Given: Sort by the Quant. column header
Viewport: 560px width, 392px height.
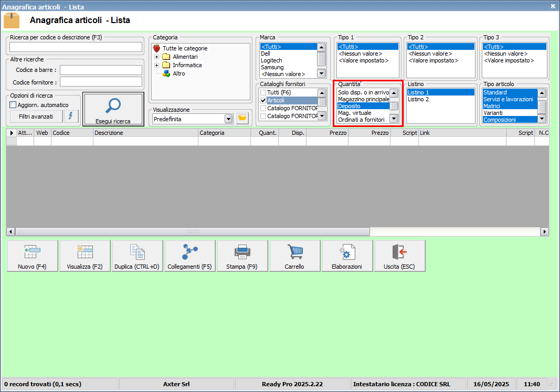Looking at the screenshot, I should click(x=265, y=133).
